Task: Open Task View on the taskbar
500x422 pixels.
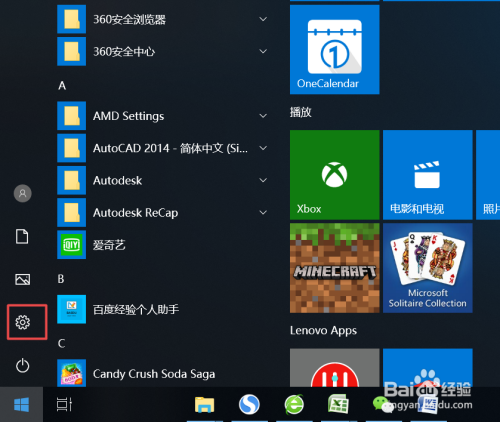Action: coord(64,405)
